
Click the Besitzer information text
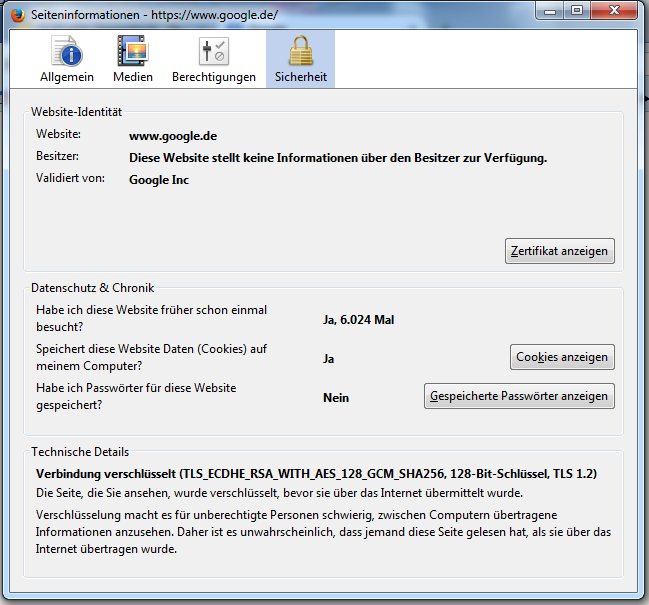click(x=338, y=158)
